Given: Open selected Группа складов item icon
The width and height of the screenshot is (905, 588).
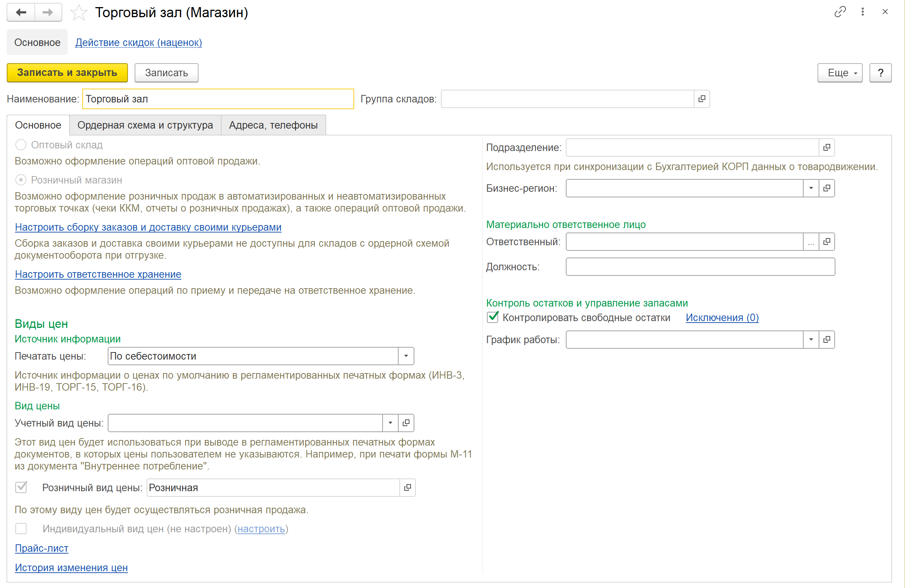Looking at the screenshot, I should click(702, 99).
